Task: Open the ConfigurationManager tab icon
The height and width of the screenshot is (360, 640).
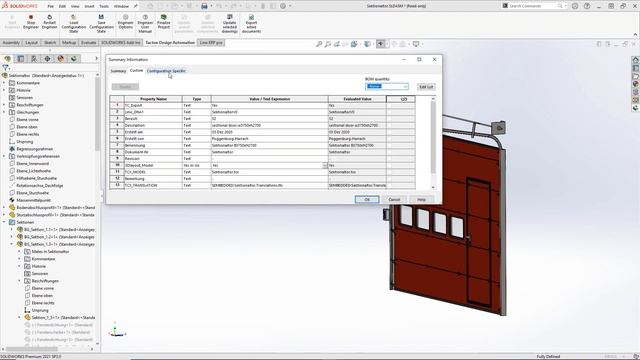Action: click(34, 59)
